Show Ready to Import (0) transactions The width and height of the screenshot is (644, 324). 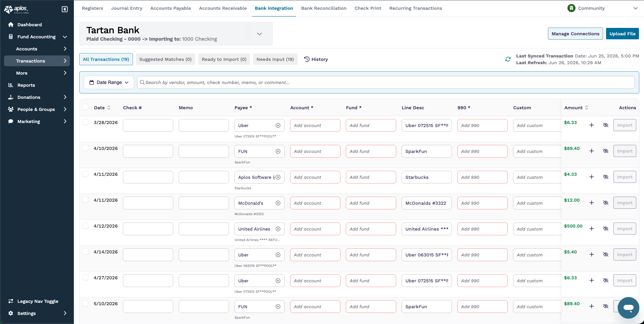tap(224, 59)
